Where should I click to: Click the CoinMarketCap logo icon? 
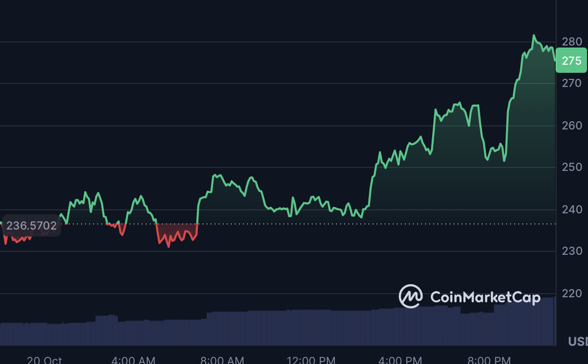click(410, 296)
